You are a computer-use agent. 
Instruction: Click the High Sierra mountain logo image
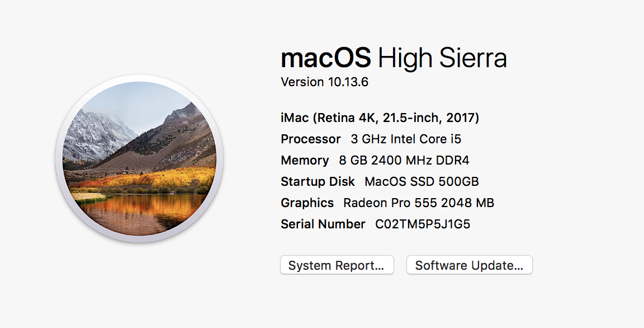click(x=139, y=158)
